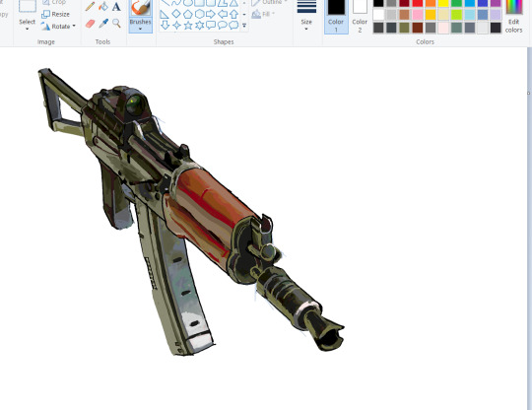Pick the brown palette swatch

click(405, 15)
